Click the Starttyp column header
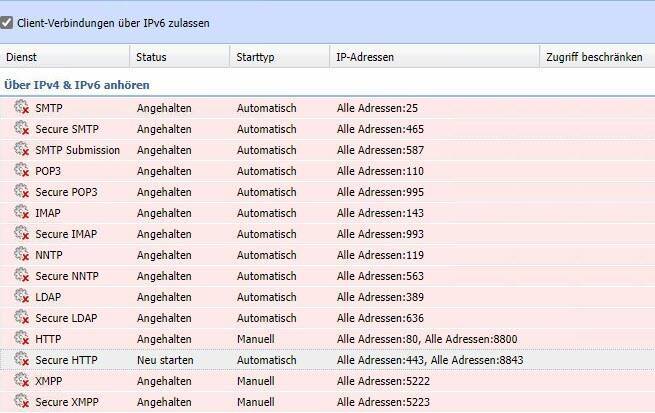The image size is (655, 413). point(278,57)
